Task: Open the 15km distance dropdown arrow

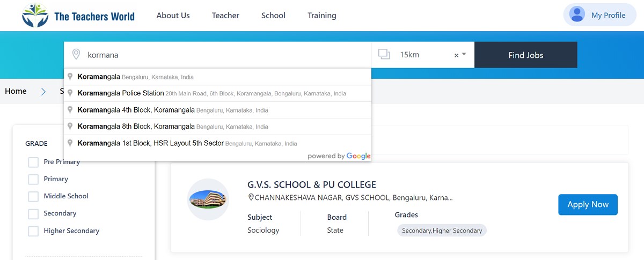Action: click(x=464, y=55)
